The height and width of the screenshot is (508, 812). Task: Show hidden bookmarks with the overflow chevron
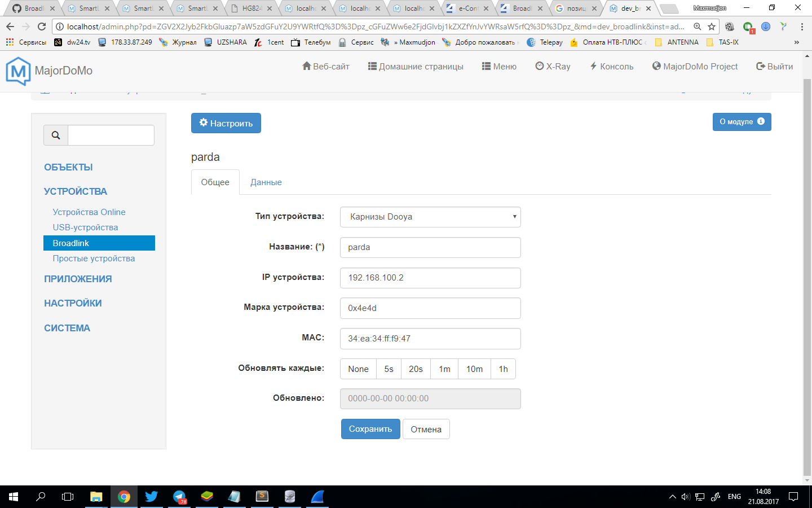tap(796, 42)
